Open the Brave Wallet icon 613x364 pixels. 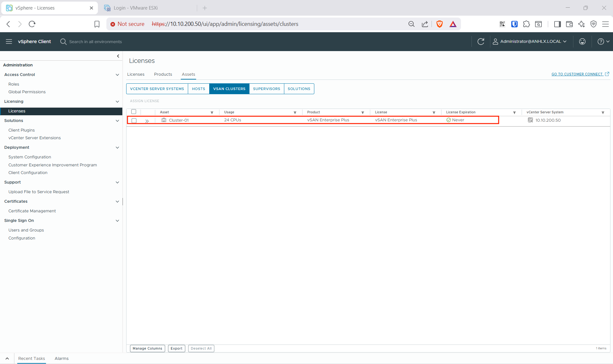pyautogui.click(x=569, y=24)
